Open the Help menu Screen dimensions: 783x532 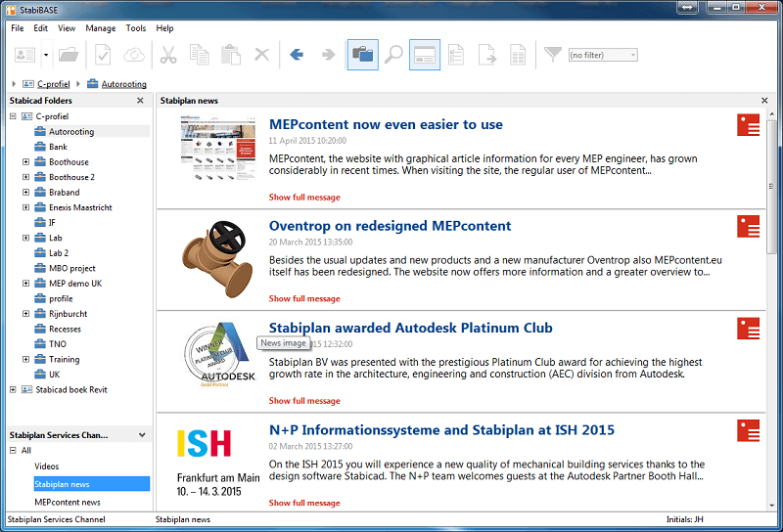[x=164, y=28]
